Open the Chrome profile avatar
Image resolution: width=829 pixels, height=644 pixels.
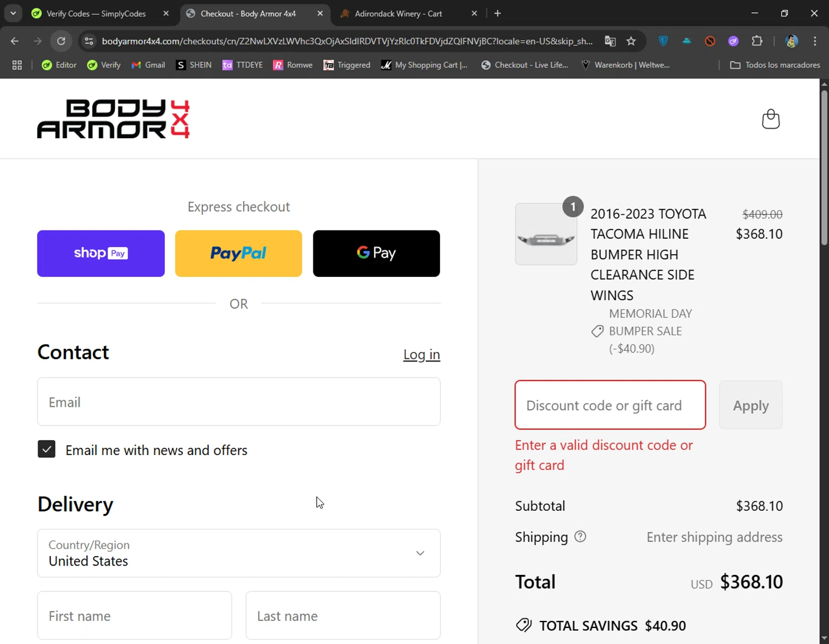click(791, 41)
